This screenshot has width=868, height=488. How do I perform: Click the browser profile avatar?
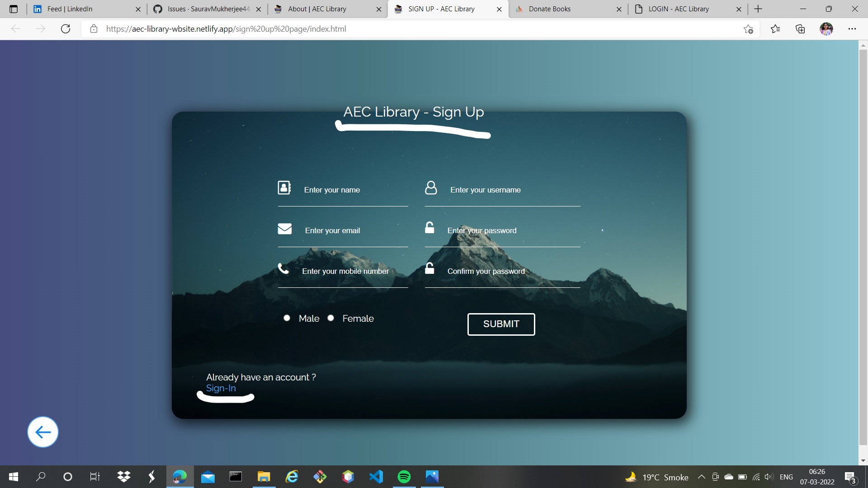[827, 29]
